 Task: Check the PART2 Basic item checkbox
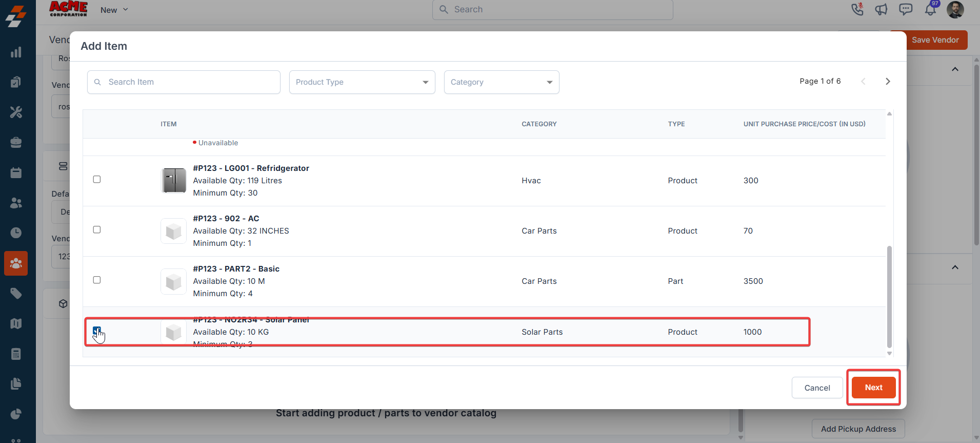tap(97, 280)
